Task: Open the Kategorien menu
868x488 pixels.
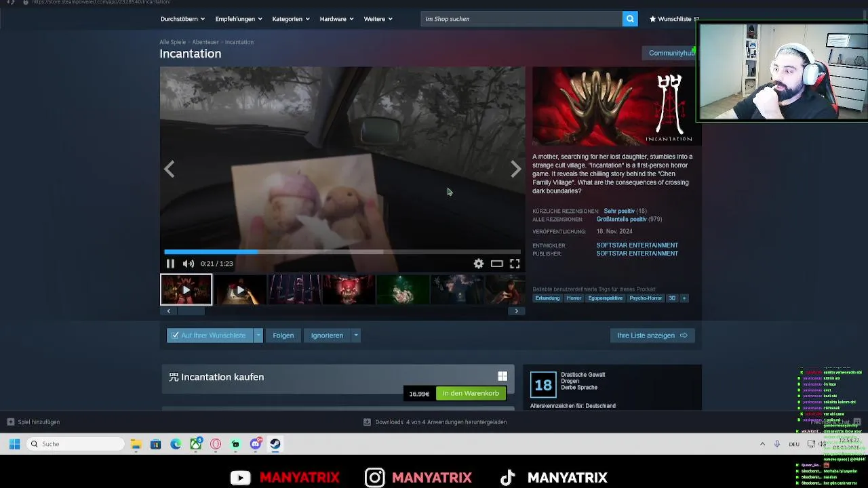Action: [291, 19]
